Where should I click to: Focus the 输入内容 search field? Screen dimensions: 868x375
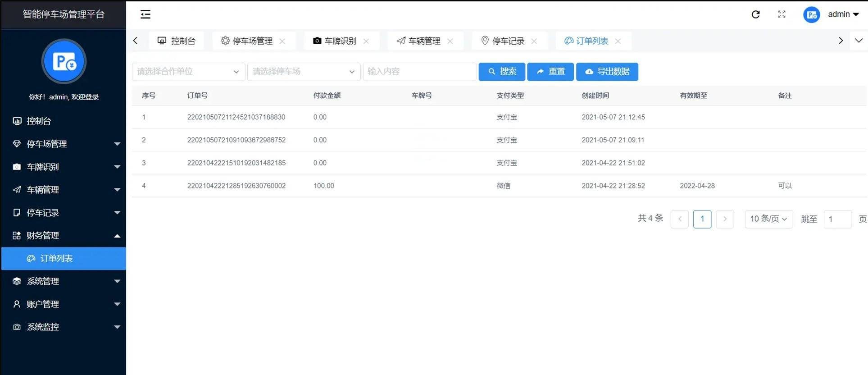point(419,72)
